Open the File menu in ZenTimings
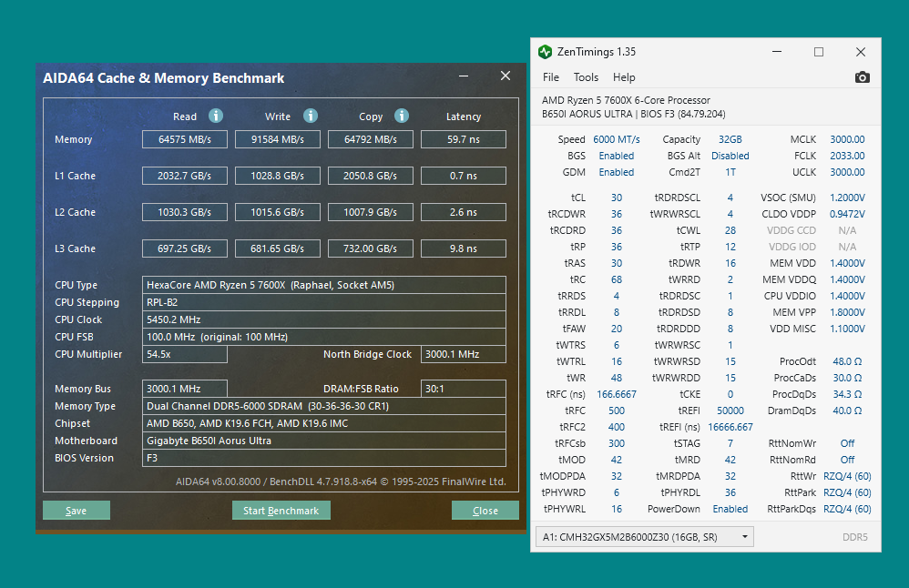The width and height of the screenshot is (909, 588). click(551, 77)
